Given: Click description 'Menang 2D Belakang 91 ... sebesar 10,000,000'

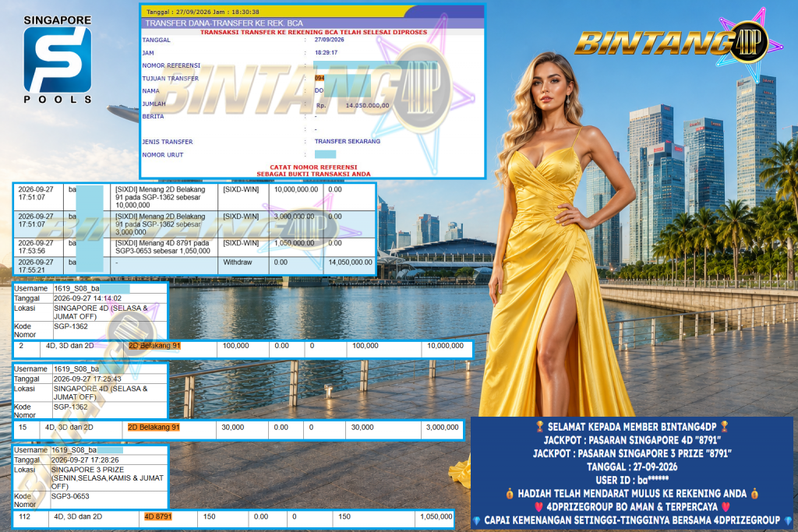Looking at the screenshot, I should 161,197.
